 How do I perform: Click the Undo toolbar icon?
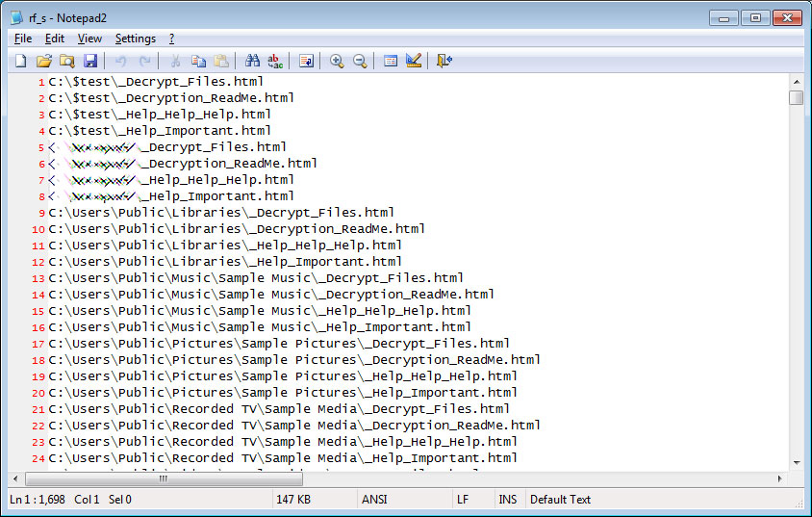coord(120,61)
